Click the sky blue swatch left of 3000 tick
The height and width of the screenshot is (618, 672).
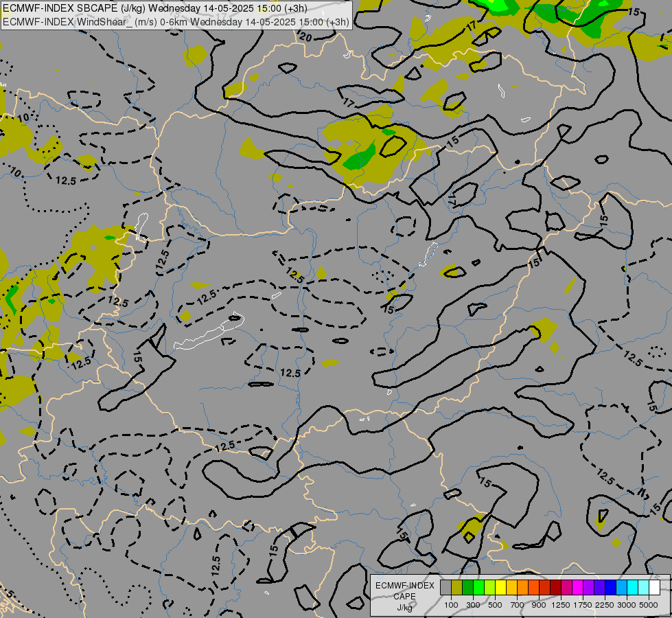point(621,588)
